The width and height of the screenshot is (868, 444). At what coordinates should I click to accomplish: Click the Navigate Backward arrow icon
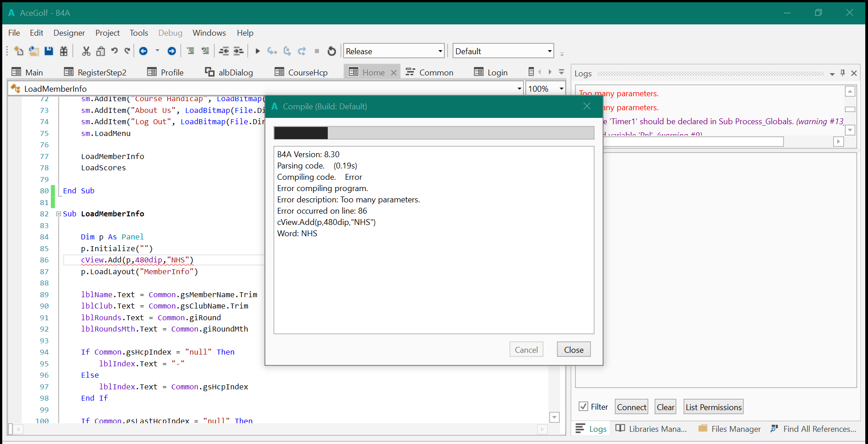143,51
